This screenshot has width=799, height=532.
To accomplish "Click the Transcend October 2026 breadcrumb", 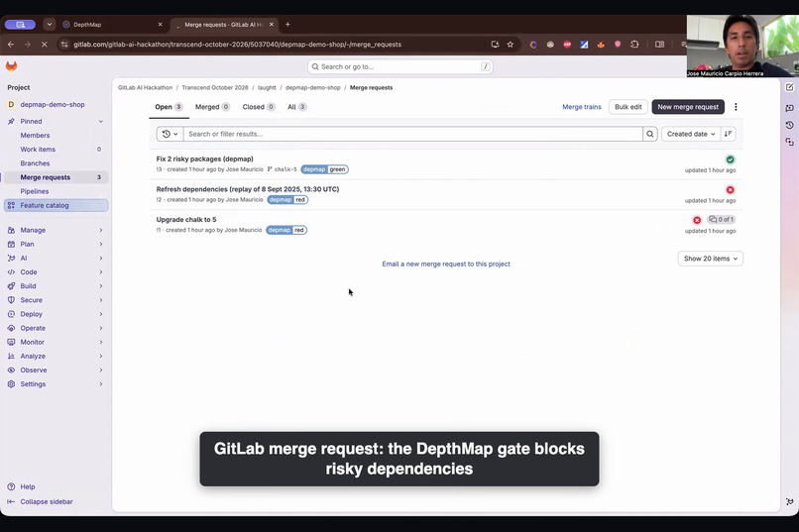I will pos(215,87).
